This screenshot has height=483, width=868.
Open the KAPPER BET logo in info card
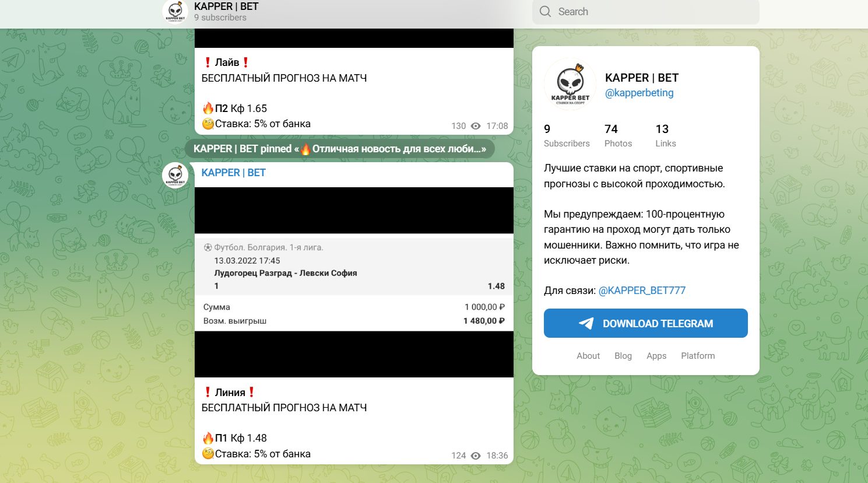[x=570, y=84]
